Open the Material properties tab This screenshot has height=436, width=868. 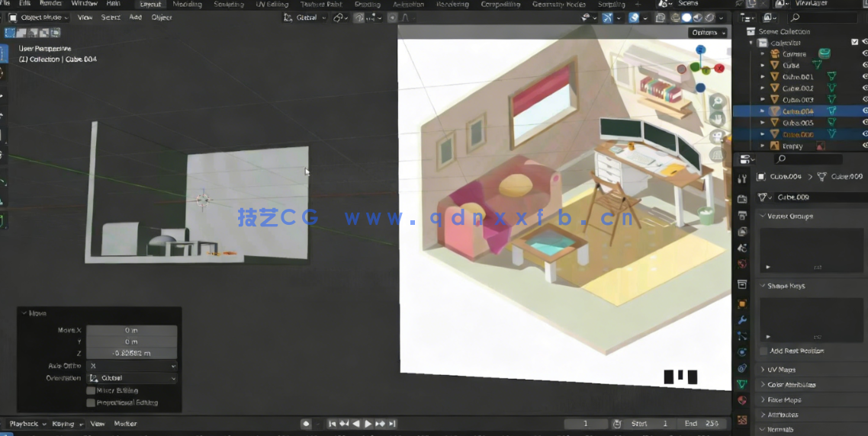[x=742, y=400]
